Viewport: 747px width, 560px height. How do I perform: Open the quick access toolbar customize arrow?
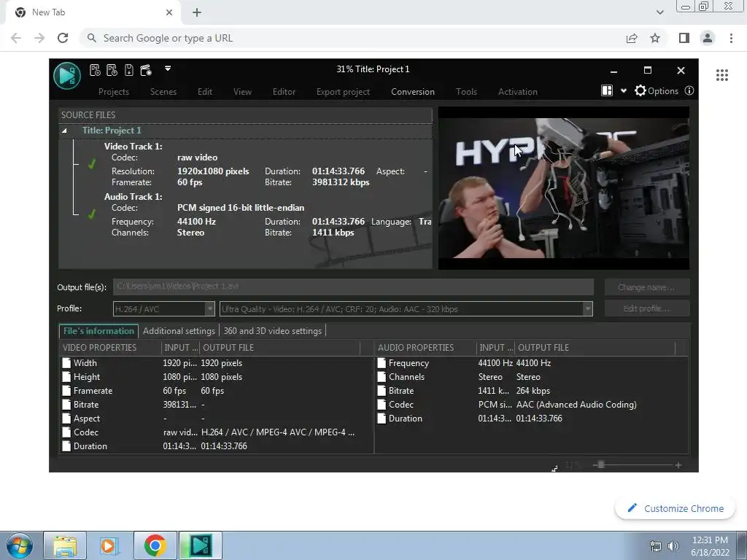(168, 69)
